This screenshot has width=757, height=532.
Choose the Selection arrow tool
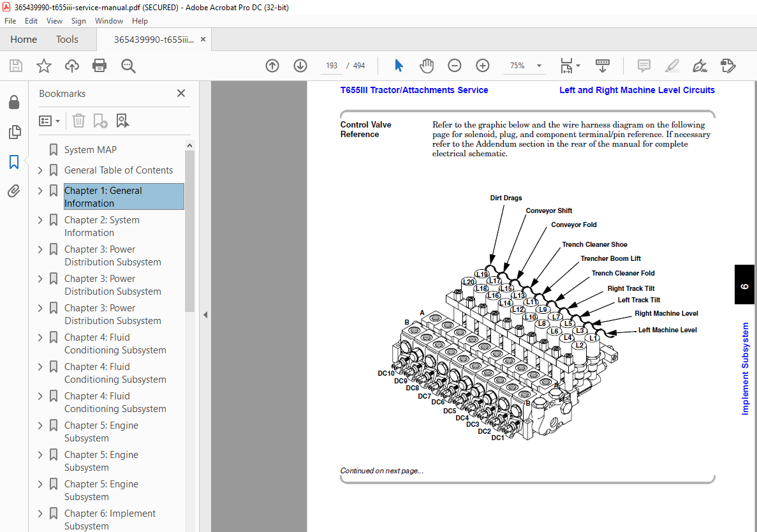pos(399,66)
